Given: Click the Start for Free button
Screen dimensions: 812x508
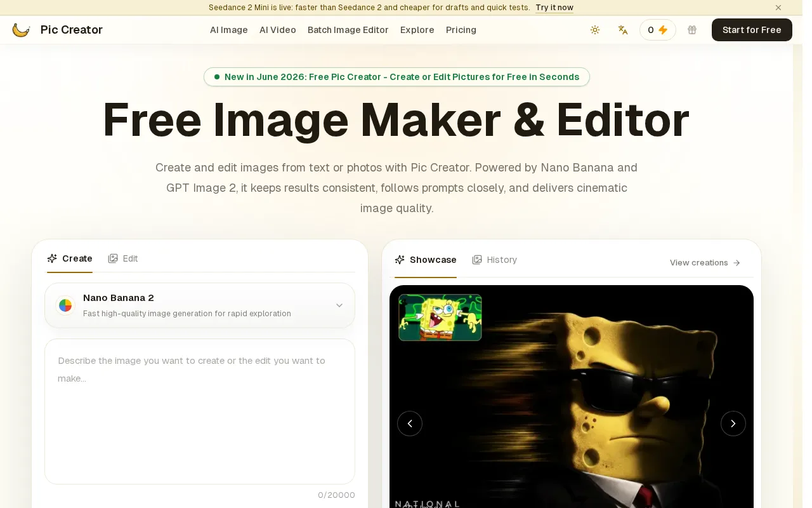Looking at the screenshot, I should (x=752, y=30).
